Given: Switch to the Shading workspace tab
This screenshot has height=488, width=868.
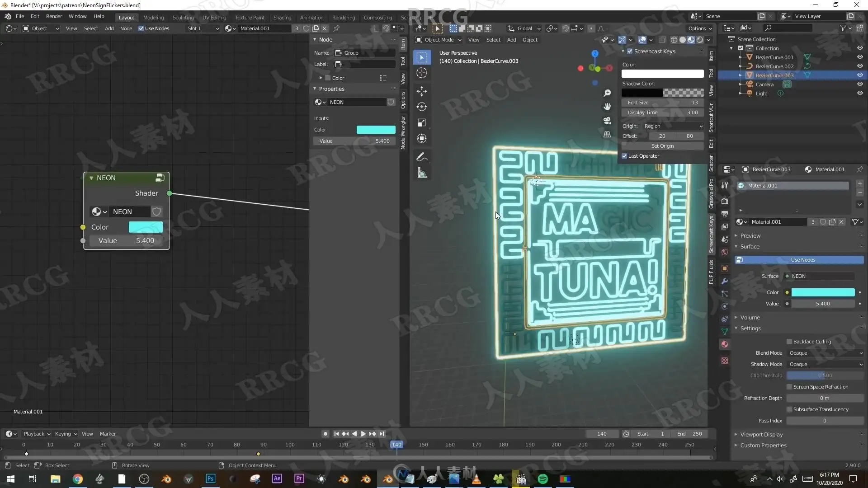Looking at the screenshot, I should click(x=282, y=17).
